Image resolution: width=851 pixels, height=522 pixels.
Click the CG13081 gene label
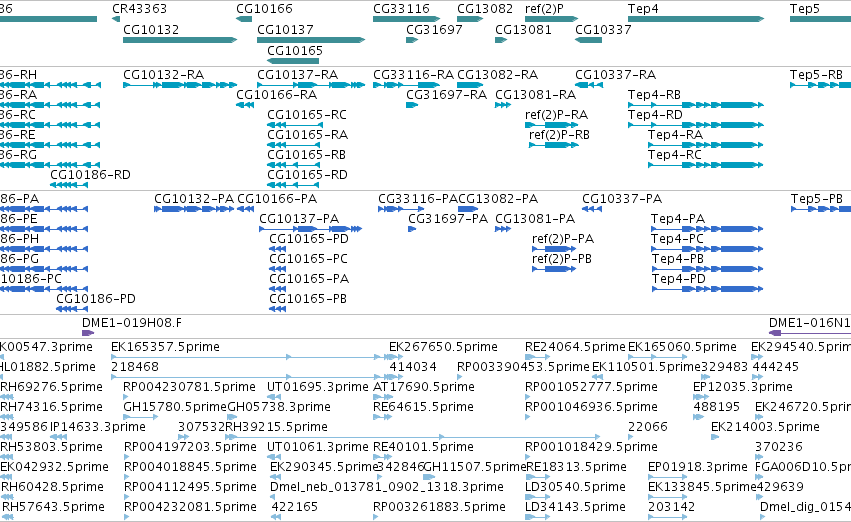[524, 29]
